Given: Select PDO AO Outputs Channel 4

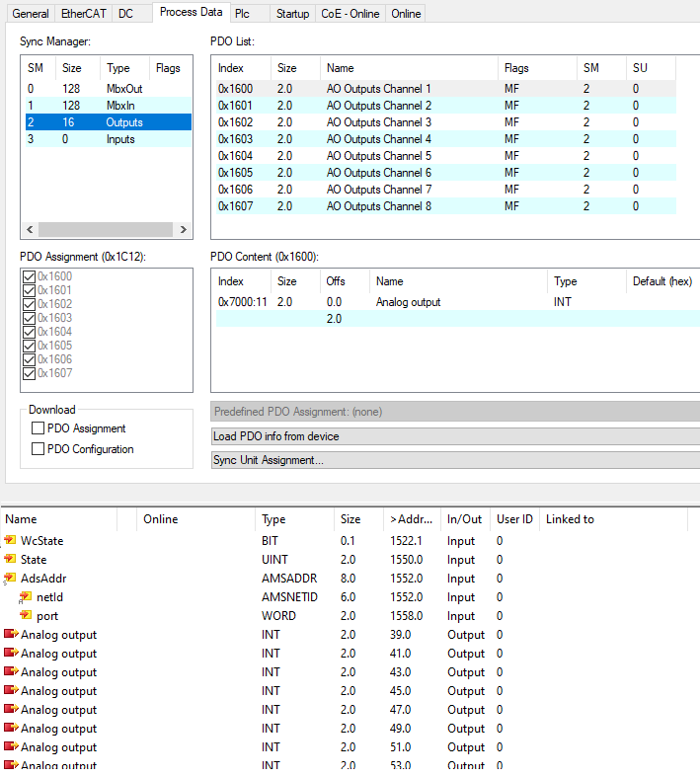Looking at the screenshot, I should click(x=446, y=139).
